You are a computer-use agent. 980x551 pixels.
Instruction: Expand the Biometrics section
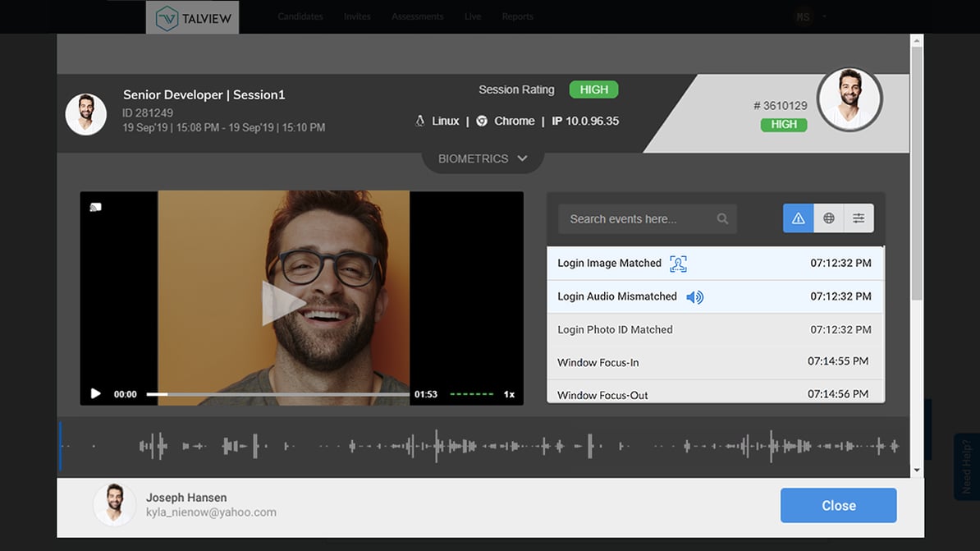pos(483,158)
